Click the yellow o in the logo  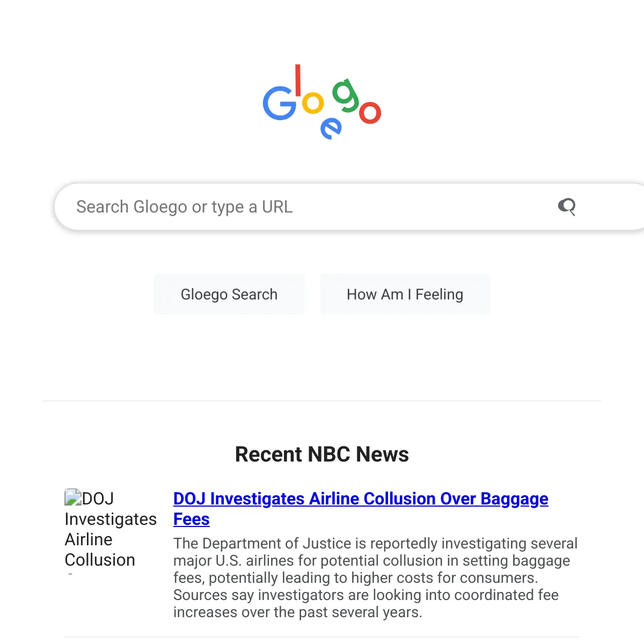313,103
